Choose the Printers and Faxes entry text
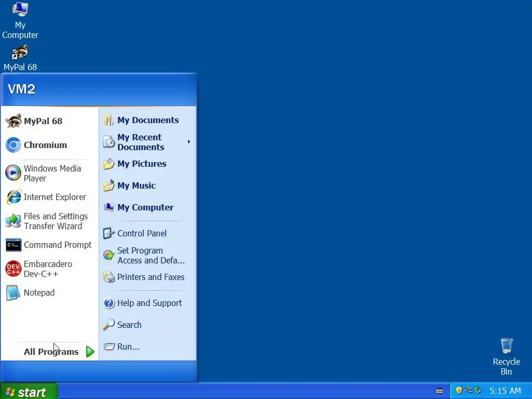This screenshot has height=399, width=532. click(151, 277)
